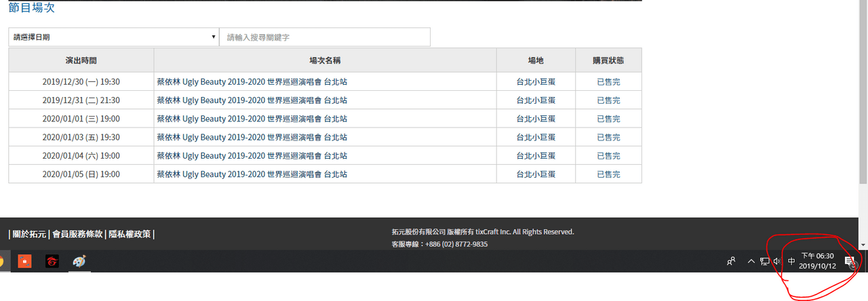This screenshot has height=301, width=868.
Task: Click 台北小巨蛋 venue for the 2019/12/30 show
Action: (x=536, y=81)
